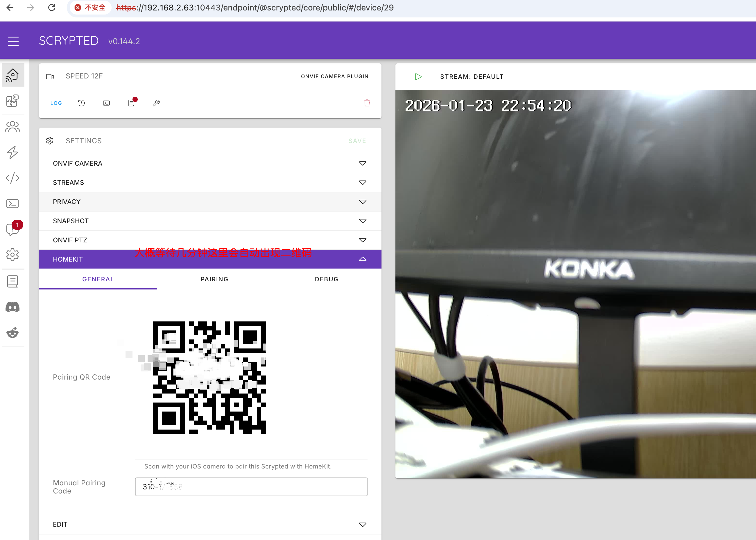Click the Discord icon in sidebar
The width and height of the screenshot is (756, 540).
(12, 307)
